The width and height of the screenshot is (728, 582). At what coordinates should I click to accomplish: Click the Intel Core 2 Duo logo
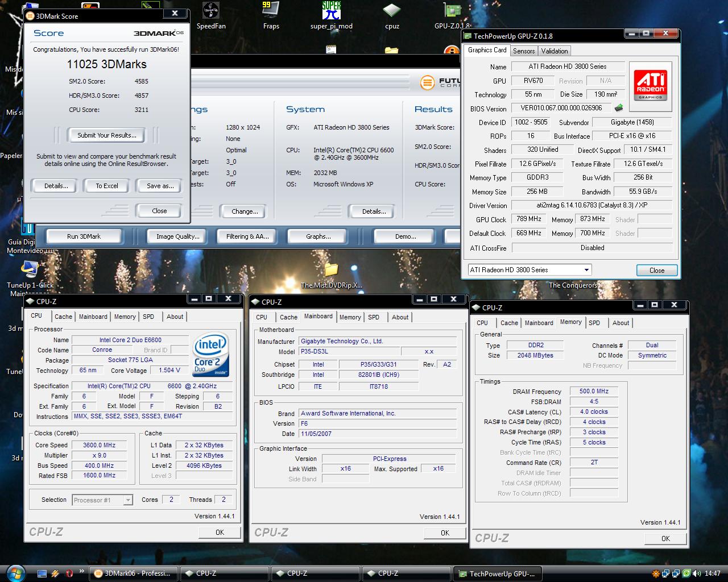(211, 355)
